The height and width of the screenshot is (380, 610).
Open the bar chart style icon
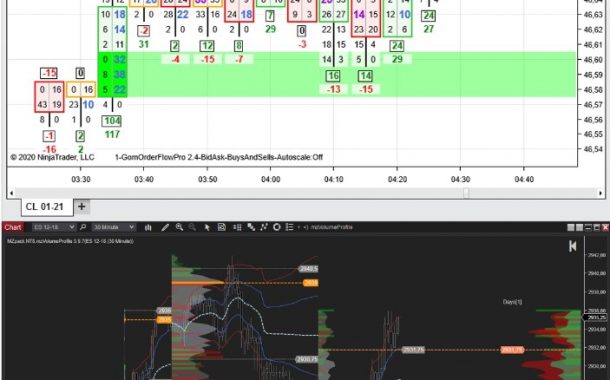(x=148, y=228)
